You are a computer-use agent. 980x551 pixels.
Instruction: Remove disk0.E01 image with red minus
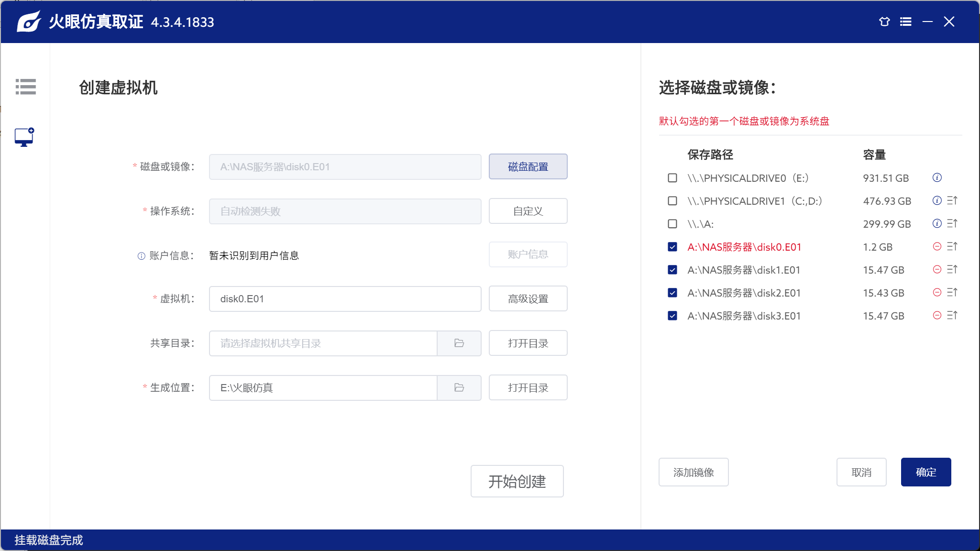937,247
